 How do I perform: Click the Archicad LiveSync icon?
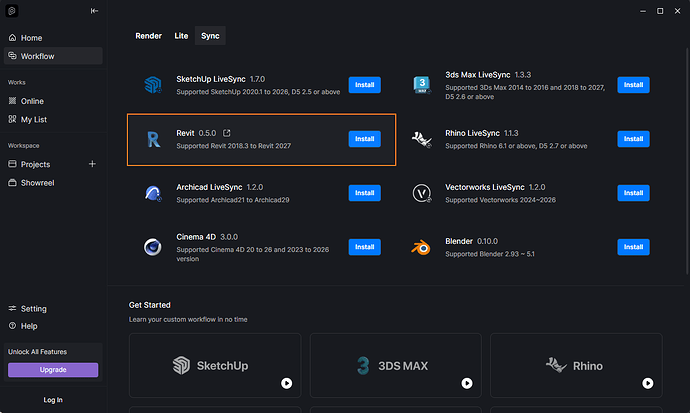point(153,193)
